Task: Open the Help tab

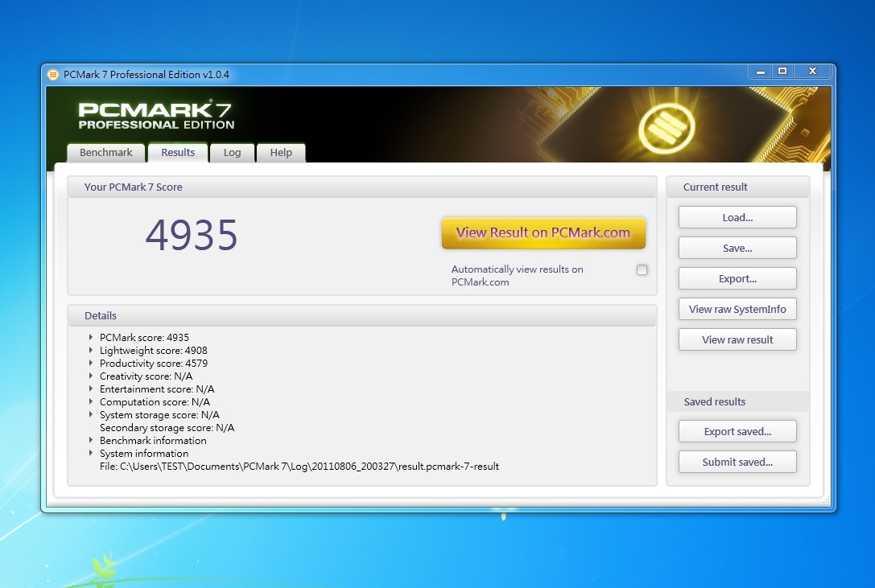Action: [281, 153]
